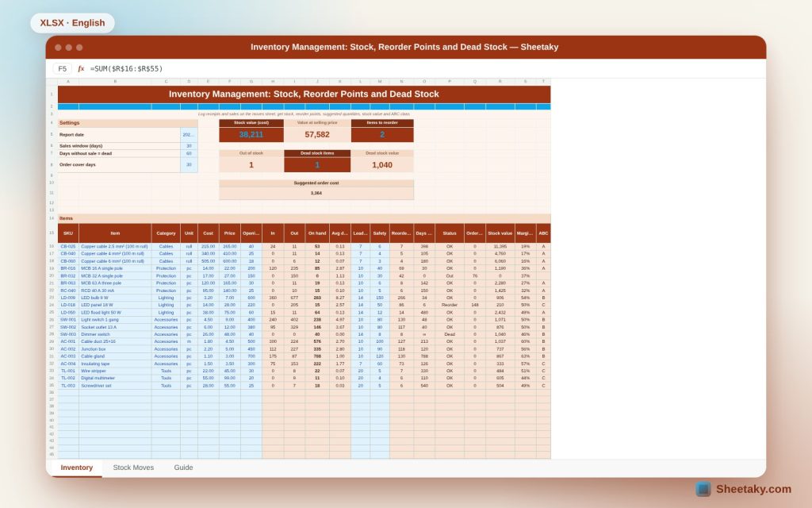
Task: Select the Report date value cell
Action: pyautogui.click(x=189, y=135)
